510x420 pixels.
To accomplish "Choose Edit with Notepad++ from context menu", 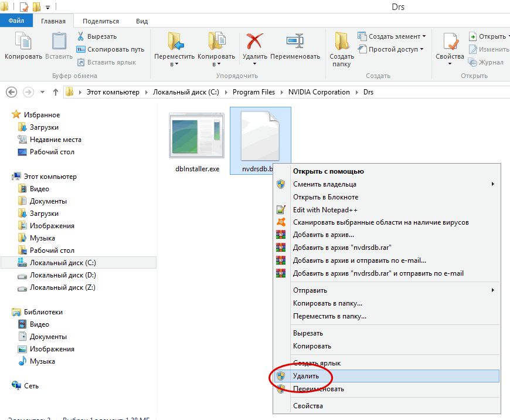I will tap(325, 209).
